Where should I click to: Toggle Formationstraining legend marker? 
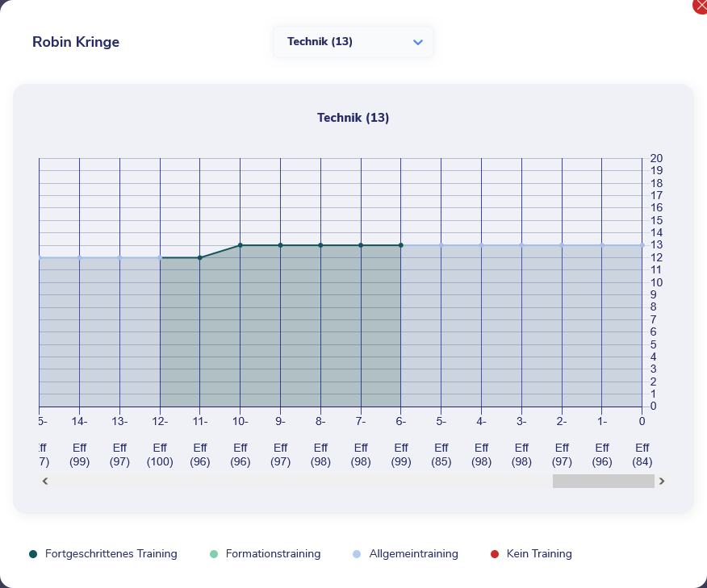(214, 554)
